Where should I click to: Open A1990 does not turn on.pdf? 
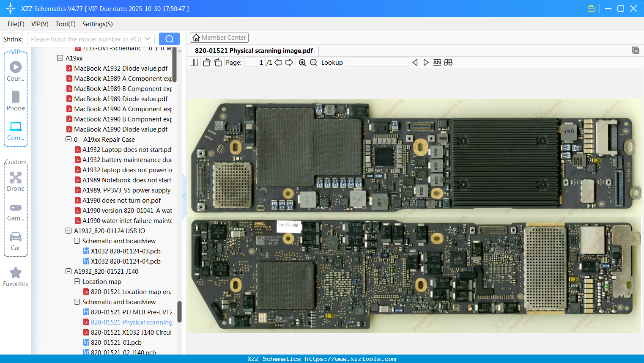coord(118,201)
